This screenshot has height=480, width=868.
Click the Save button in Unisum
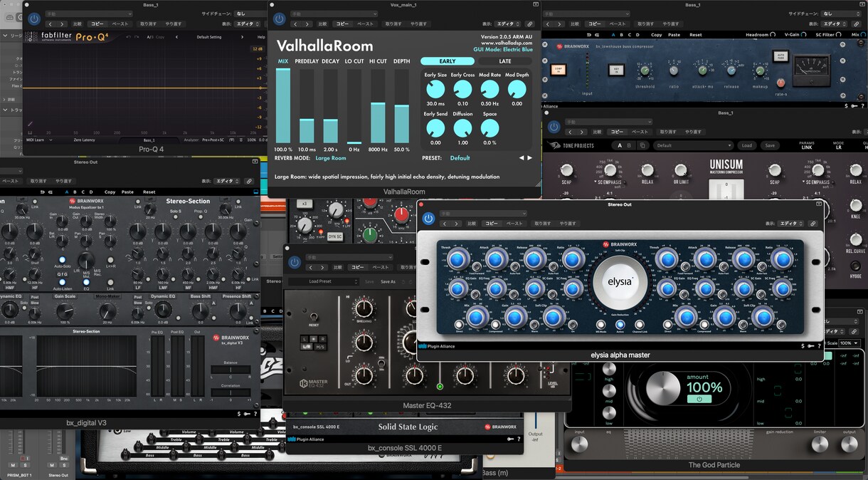tap(770, 145)
